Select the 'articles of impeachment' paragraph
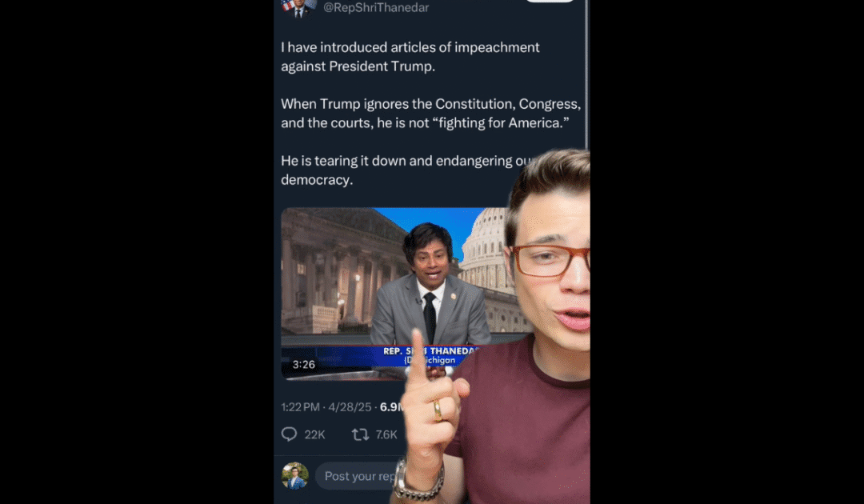This screenshot has height=504, width=864. (410, 57)
